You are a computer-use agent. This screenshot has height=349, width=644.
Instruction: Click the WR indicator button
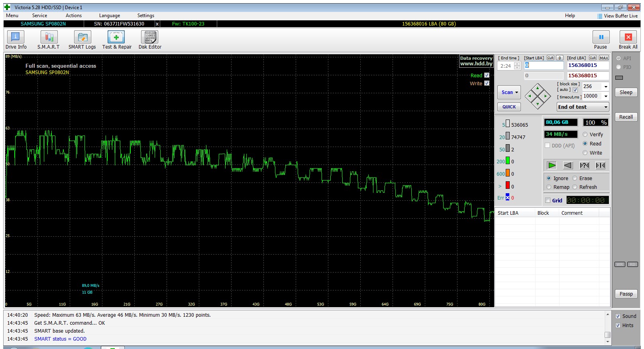click(x=620, y=264)
